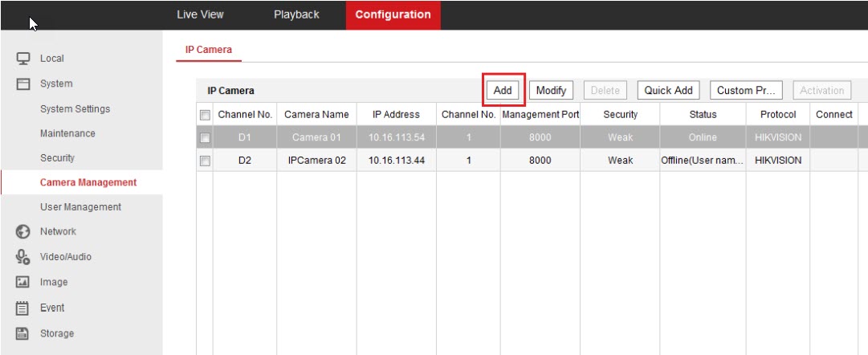Sort by the IP Address column header
This screenshot has width=868, height=355.
[396, 115]
